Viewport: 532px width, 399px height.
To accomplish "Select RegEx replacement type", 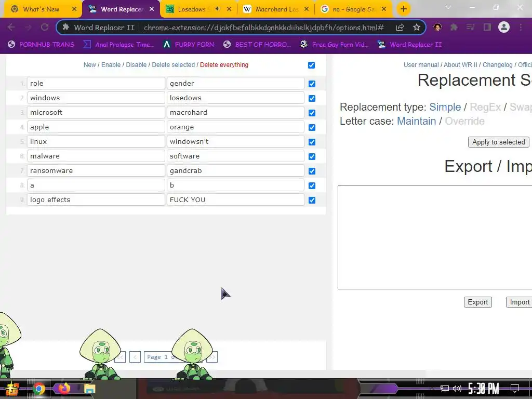I will point(485,107).
